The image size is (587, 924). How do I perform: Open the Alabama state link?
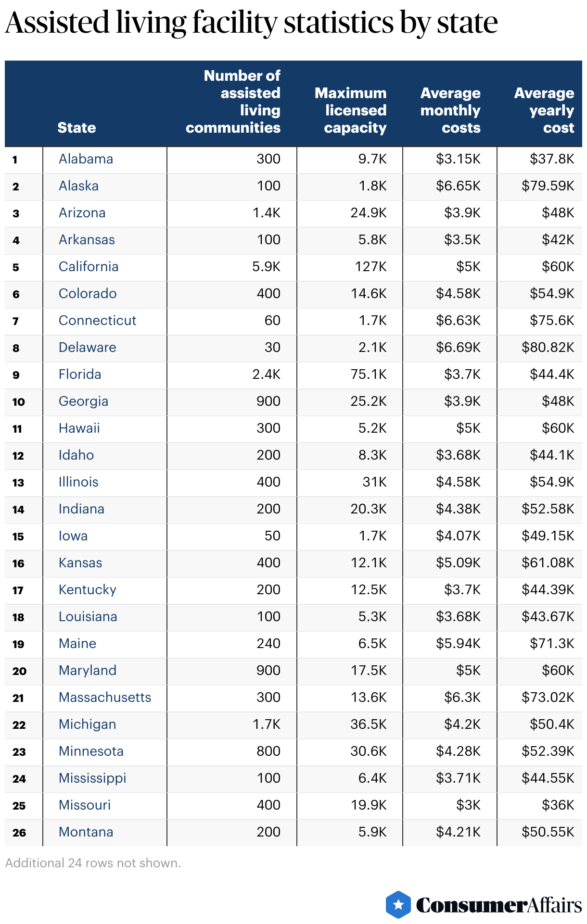point(86,159)
